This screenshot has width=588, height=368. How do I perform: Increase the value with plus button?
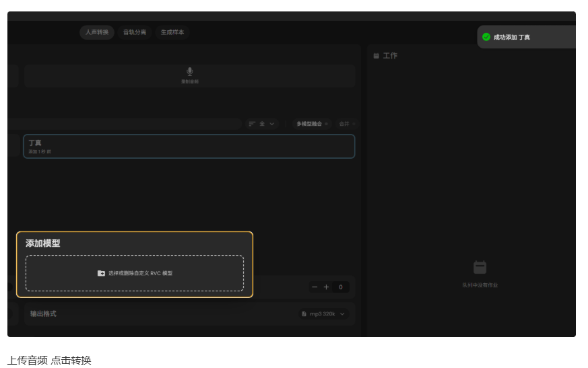[326, 287]
